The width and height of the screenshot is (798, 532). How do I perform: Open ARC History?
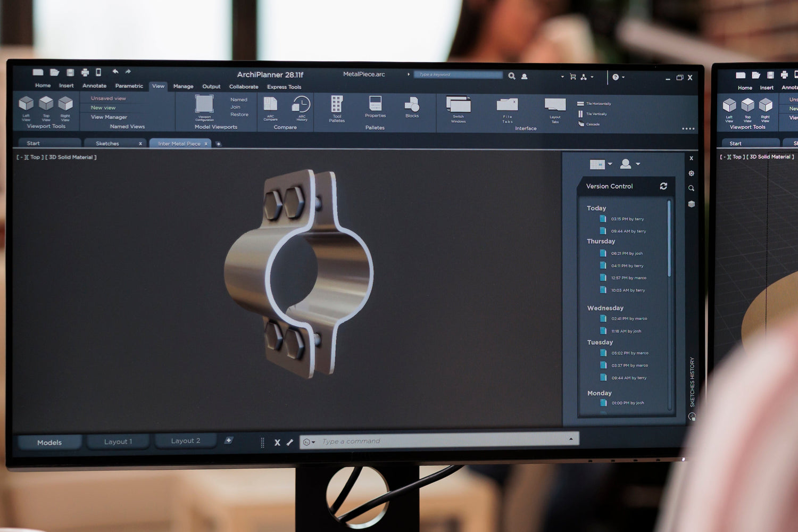[x=302, y=104]
